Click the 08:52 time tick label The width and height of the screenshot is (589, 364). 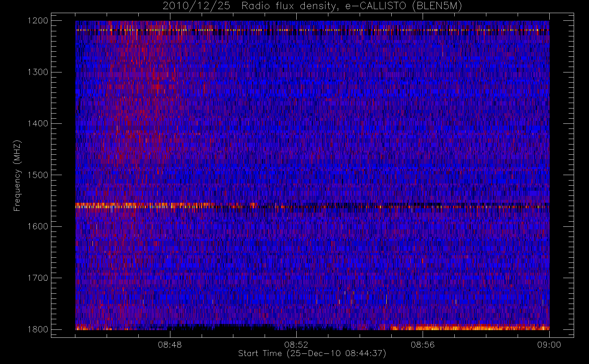296,345
